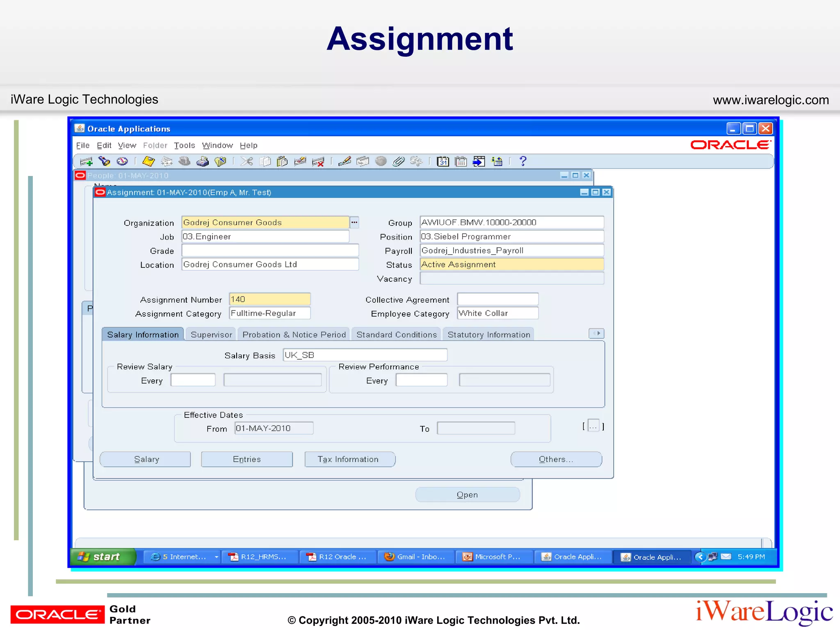Click the Organization field
The width and height of the screenshot is (840, 630).
tap(265, 222)
